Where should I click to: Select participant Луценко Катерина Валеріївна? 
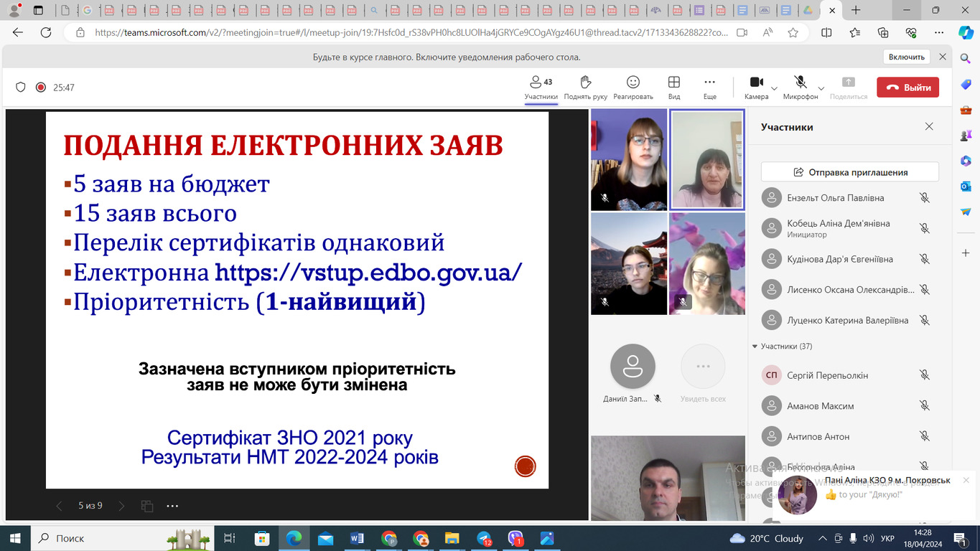point(849,321)
